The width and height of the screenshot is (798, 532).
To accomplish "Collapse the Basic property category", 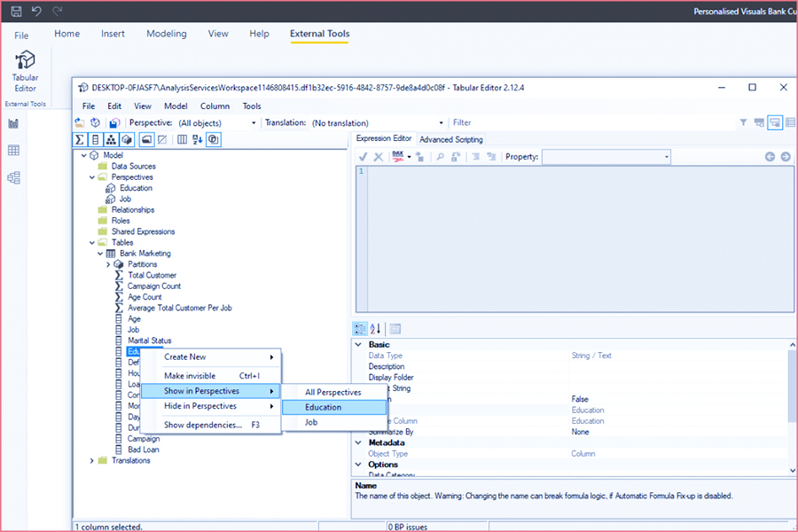I will tap(358, 345).
